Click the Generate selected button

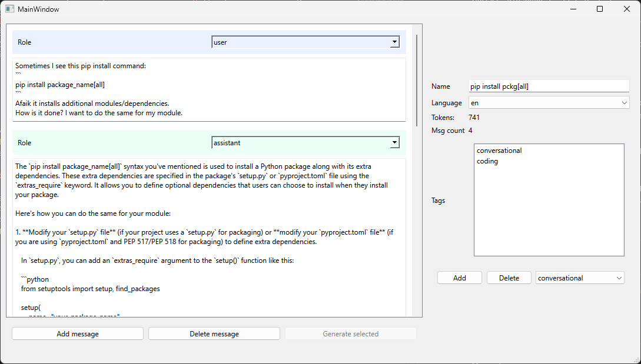coord(351,334)
